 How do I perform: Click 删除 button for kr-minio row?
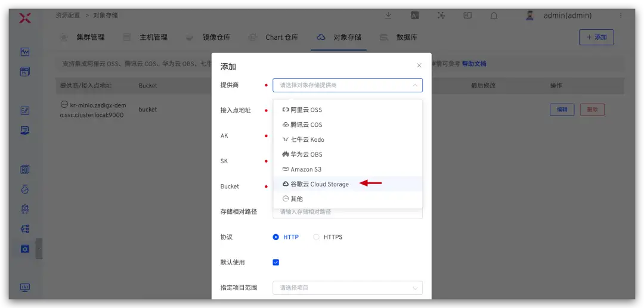pyautogui.click(x=592, y=110)
